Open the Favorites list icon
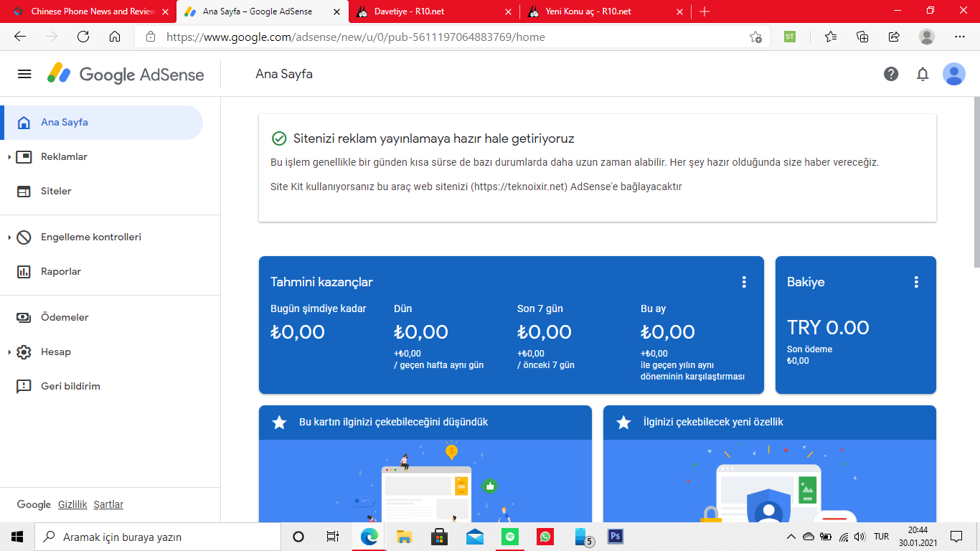 pyautogui.click(x=831, y=37)
